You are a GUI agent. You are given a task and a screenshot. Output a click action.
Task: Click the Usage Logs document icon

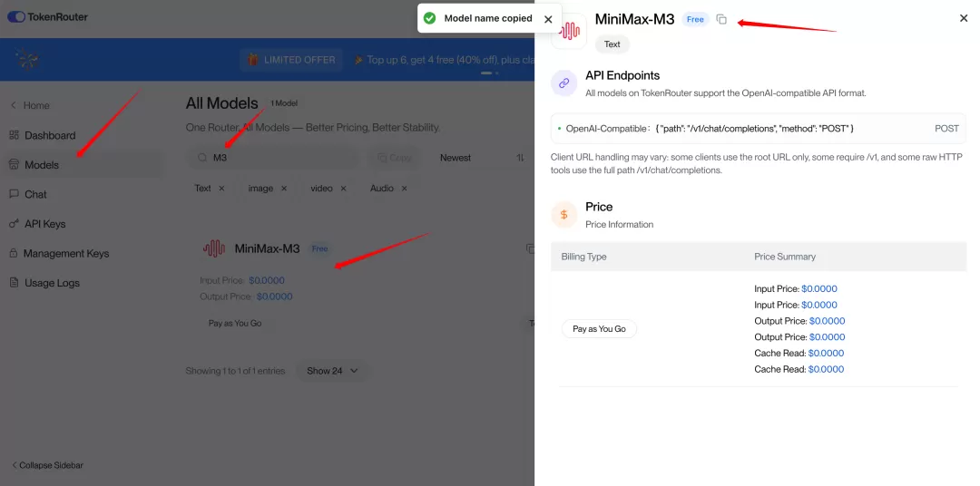14,283
